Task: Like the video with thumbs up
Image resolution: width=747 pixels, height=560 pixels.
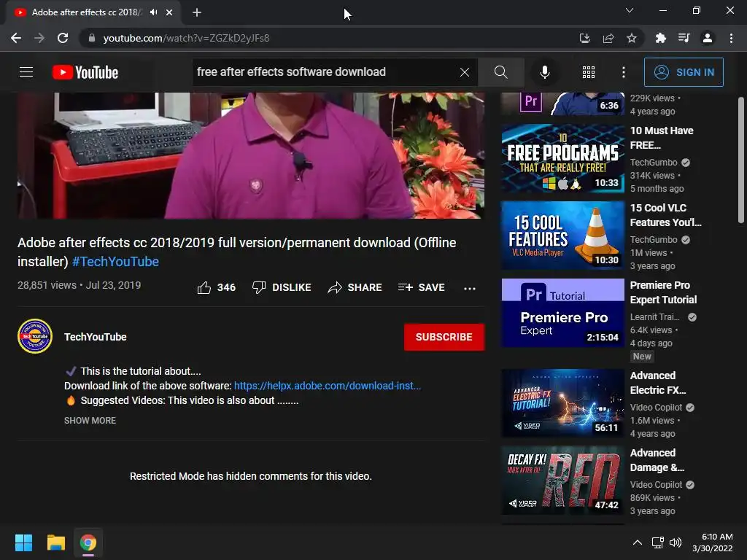Action: pos(216,287)
